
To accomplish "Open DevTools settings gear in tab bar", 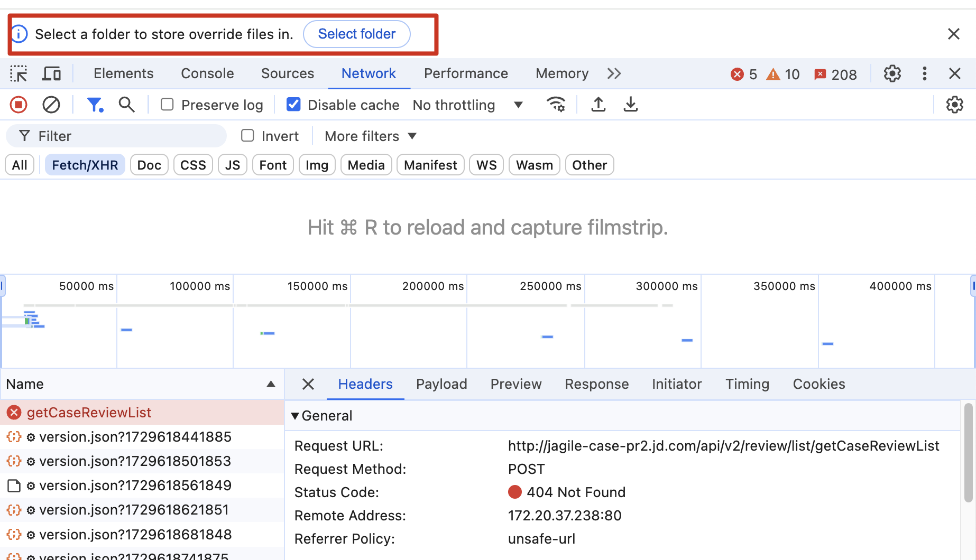I will (892, 73).
